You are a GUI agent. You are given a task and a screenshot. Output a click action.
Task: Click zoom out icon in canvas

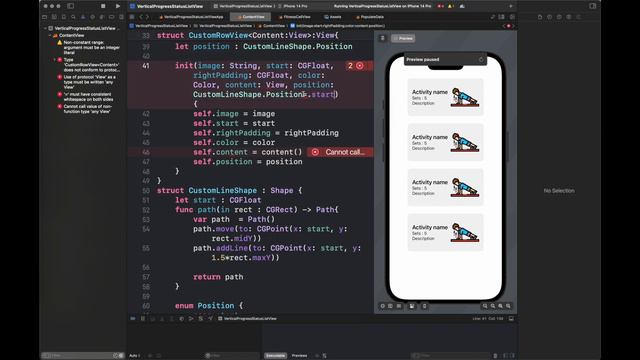[484, 306]
